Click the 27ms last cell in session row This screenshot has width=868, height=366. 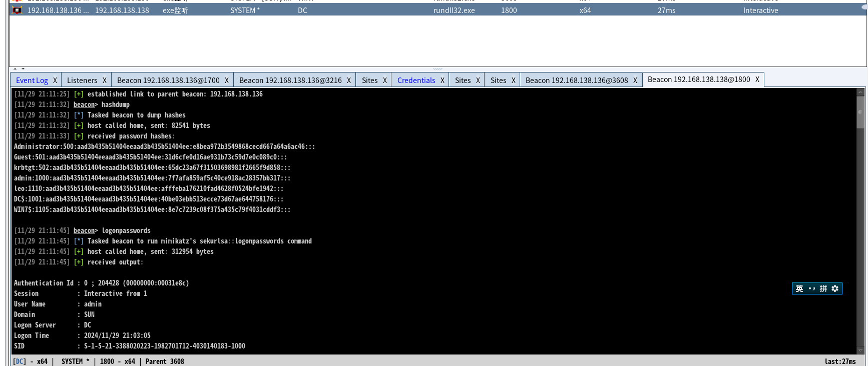point(666,10)
